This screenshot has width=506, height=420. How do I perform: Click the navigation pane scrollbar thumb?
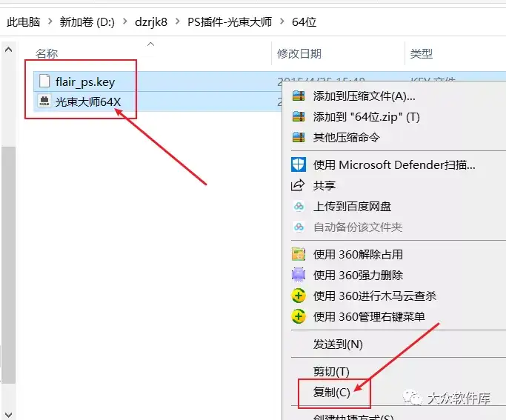8,264
